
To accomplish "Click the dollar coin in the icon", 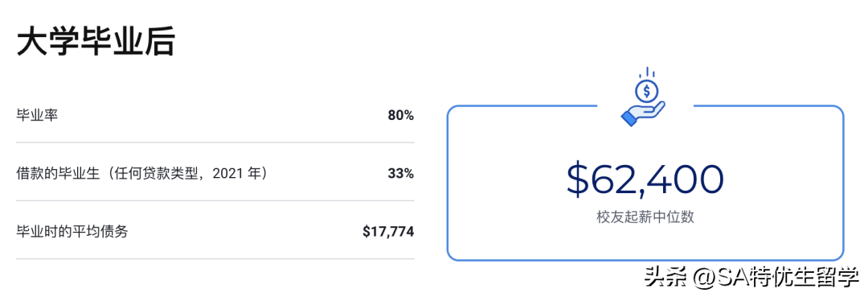I will tap(645, 90).
